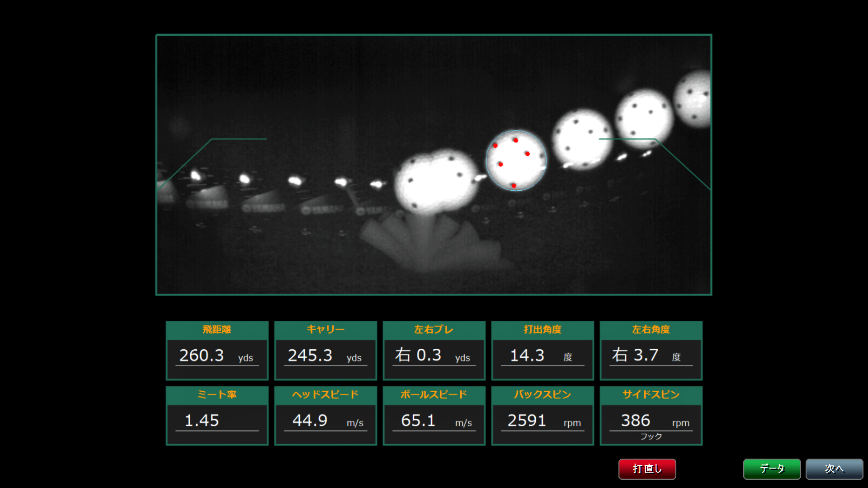This screenshot has height=488, width=868.
Task: Click the 飛距離 header label
Action: pos(217,330)
